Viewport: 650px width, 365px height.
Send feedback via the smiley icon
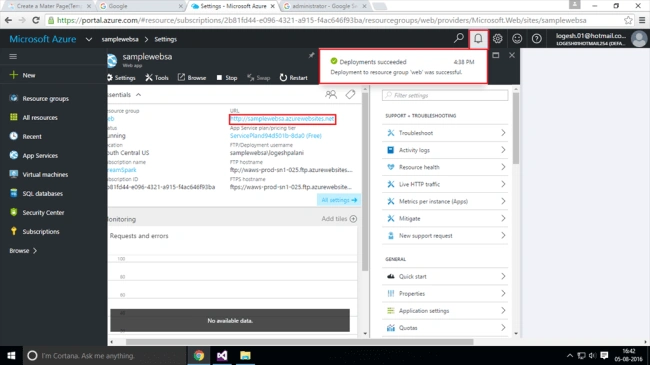517,39
